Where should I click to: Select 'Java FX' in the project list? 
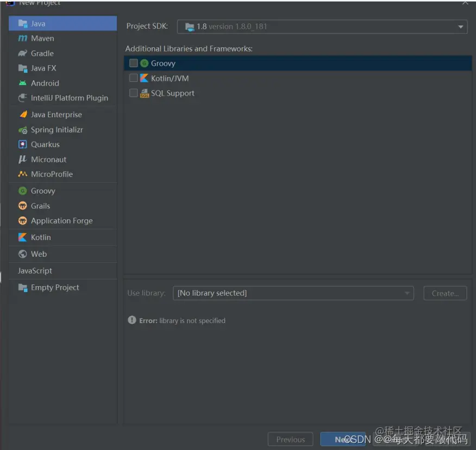(x=63, y=68)
